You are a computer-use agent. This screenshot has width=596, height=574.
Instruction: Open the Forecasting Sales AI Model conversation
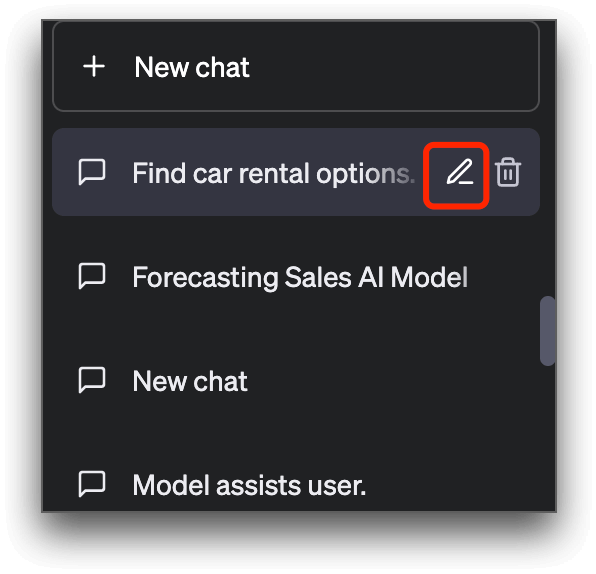tap(296, 276)
